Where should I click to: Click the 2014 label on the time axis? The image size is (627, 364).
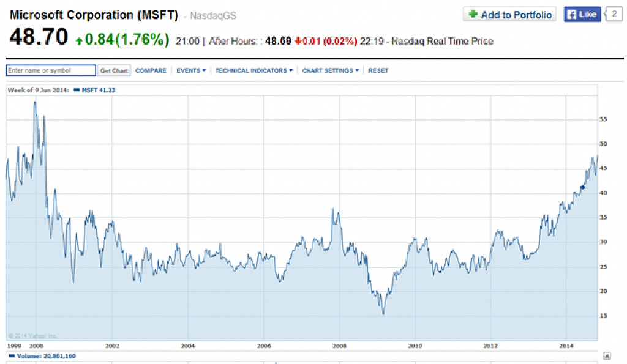pyautogui.click(x=566, y=346)
